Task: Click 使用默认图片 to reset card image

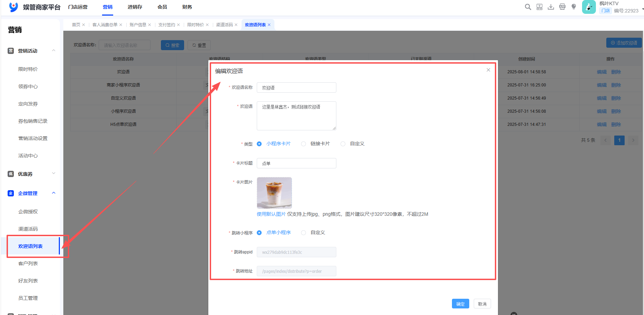Action: [x=272, y=214]
